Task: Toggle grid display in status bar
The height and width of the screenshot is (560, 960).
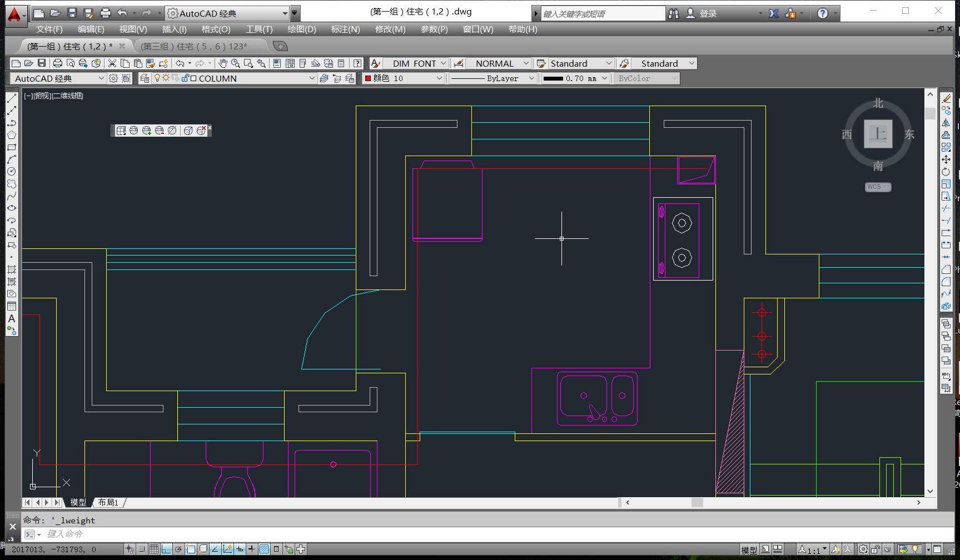Action: coord(154,549)
